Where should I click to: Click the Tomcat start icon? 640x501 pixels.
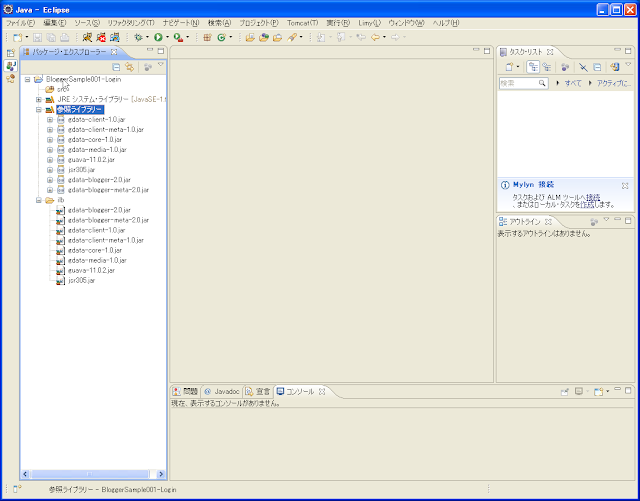tap(87, 38)
